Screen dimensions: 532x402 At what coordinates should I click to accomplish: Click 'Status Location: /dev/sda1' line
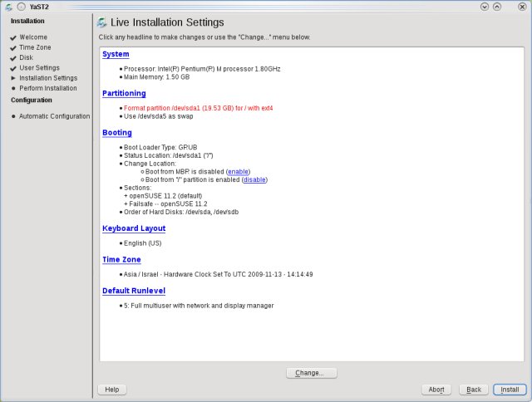coord(168,155)
